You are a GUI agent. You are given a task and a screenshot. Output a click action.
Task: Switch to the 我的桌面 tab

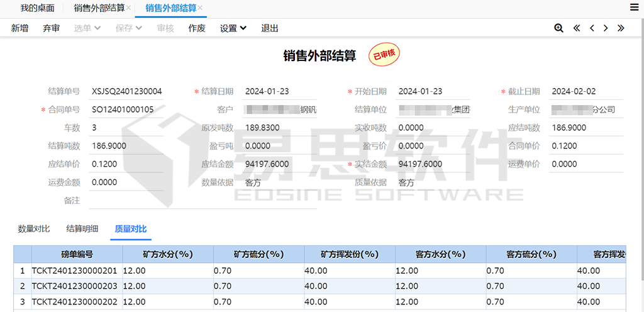tap(37, 8)
